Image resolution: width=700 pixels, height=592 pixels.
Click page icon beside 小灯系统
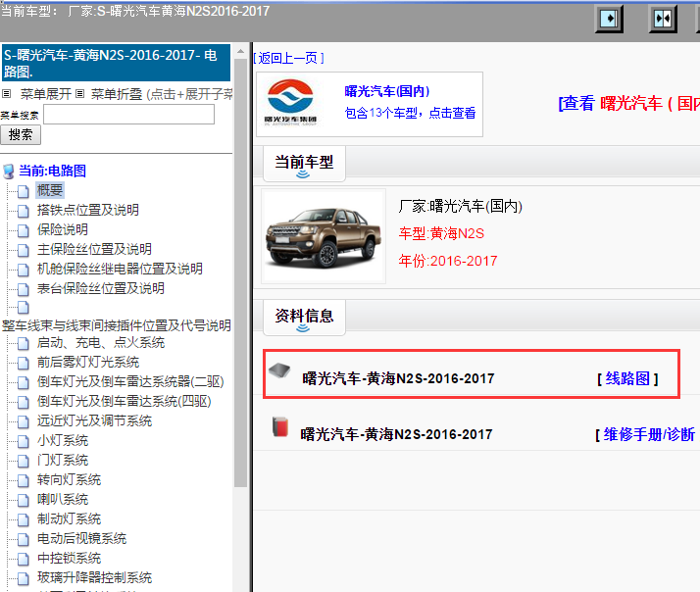coord(24,441)
